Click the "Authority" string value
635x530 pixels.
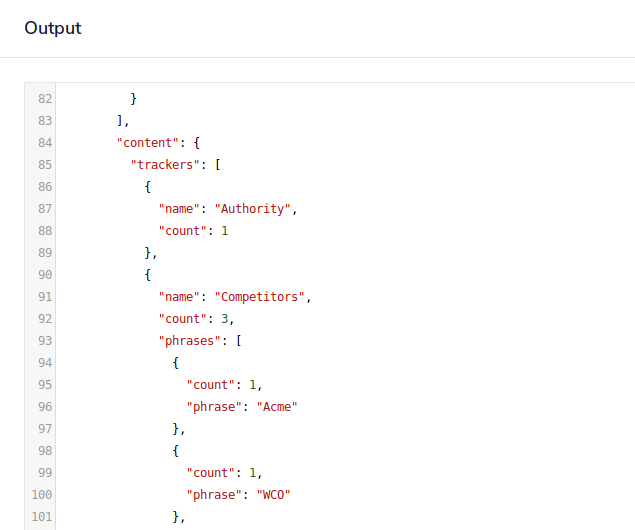click(256, 209)
